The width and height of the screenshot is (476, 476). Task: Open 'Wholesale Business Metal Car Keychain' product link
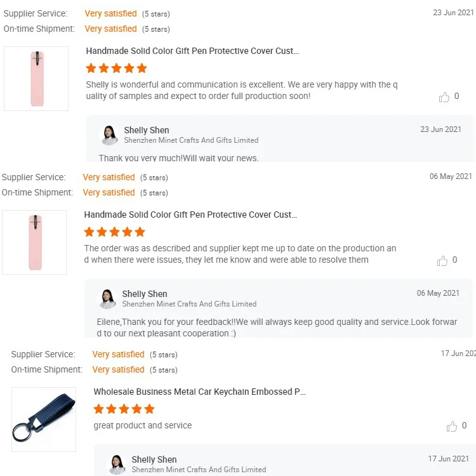pos(200,392)
